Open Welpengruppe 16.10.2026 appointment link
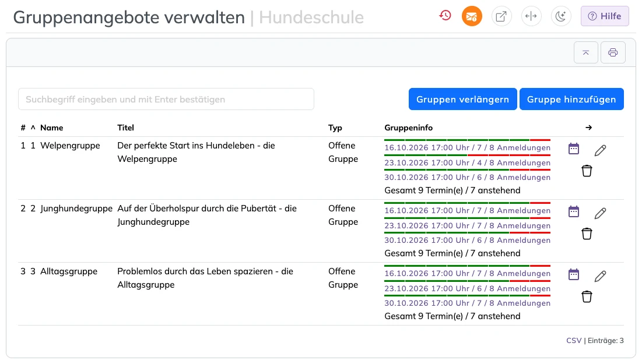This screenshot has height=364, width=642. (x=467, y=148)
